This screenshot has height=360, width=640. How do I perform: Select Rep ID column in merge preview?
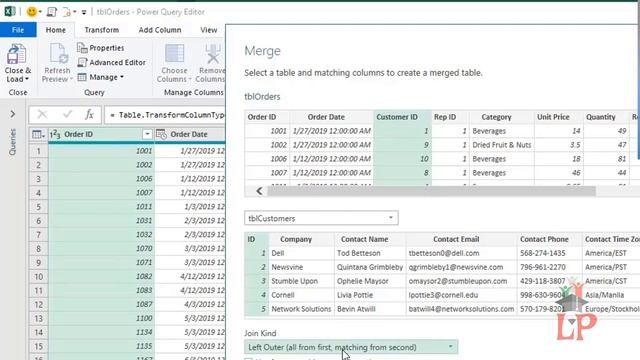tap(450, 117)
